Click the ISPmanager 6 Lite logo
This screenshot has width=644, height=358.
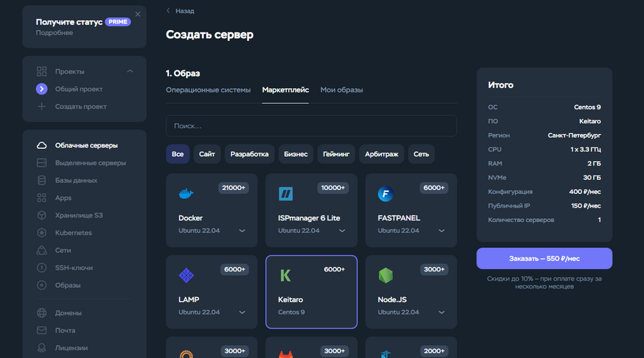tap(286, 193)
